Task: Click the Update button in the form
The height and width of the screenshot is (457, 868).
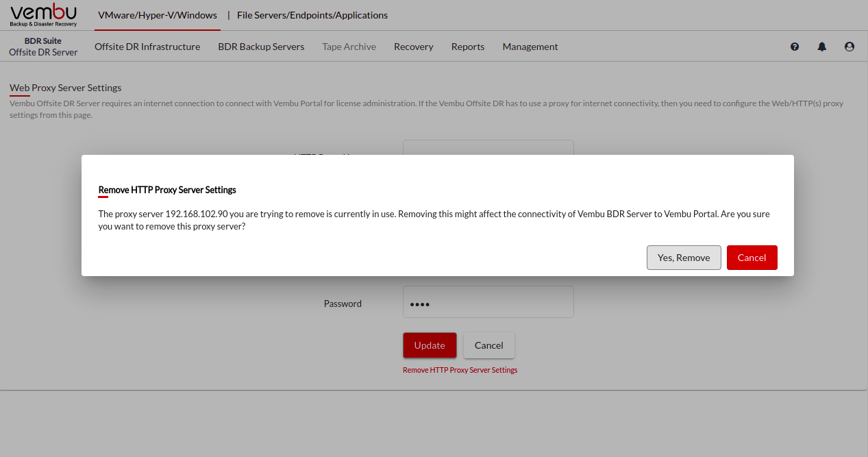Action: coord(430,345)
